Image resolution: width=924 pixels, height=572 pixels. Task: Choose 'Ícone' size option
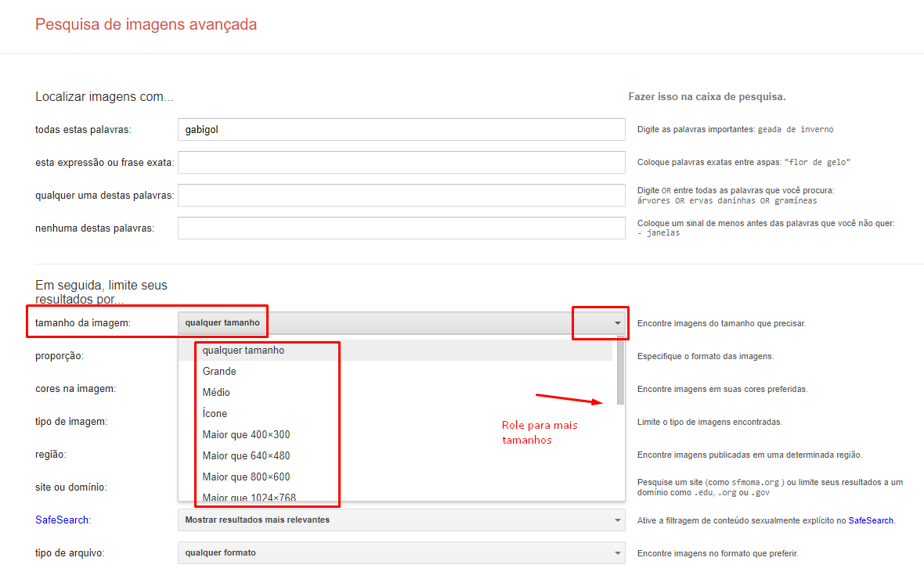(x=395, y=413)
